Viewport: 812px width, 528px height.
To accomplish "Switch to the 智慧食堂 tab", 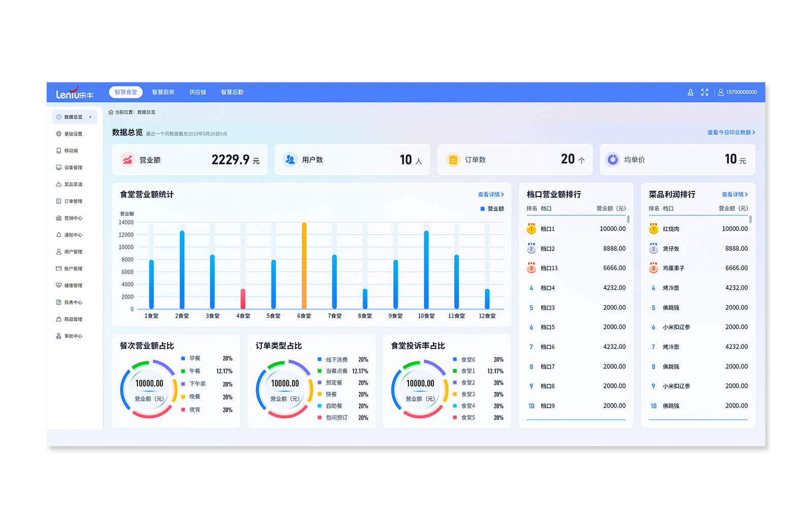I will click(x=126, y=92).
